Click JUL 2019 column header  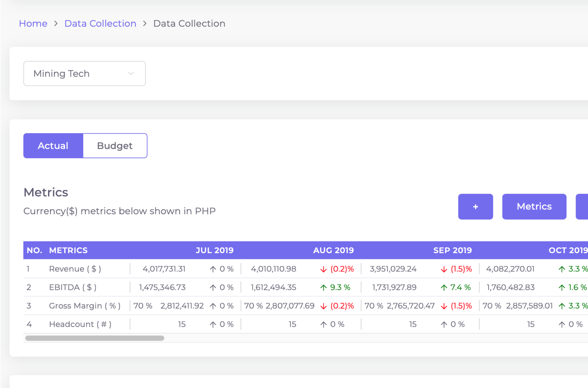[x=214, y=250]
